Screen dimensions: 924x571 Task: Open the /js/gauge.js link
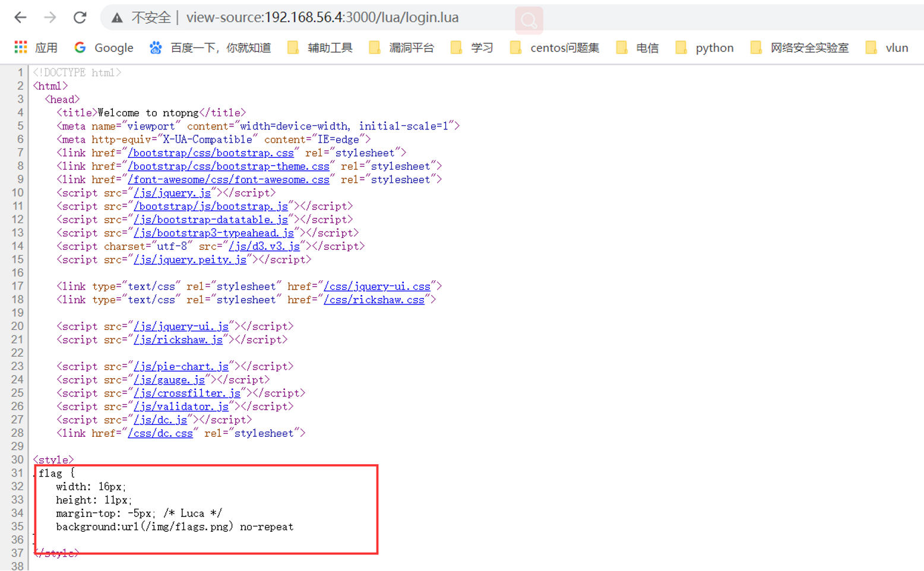pos(169,380)
